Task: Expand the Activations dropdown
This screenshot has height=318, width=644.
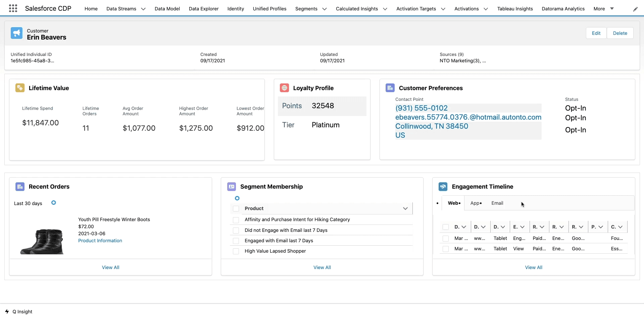Action: pos(486,9)
